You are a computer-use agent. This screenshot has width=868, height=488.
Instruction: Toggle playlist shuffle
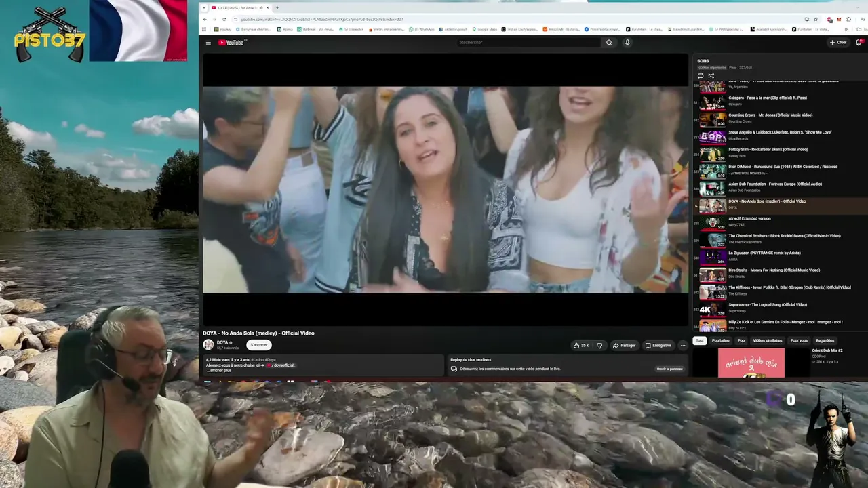(711, 75)
